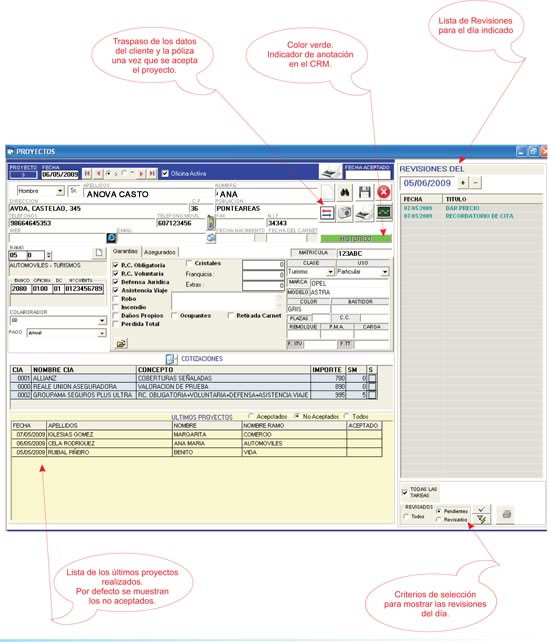Open the green CRM monitor icon

pyautogui.click(x=384, y=212)
